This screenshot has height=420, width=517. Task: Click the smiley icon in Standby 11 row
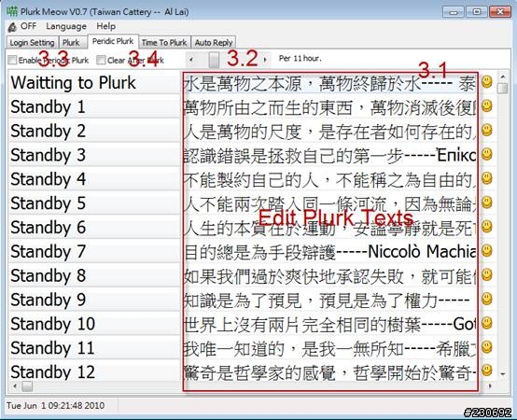click(x=486, y=347)
